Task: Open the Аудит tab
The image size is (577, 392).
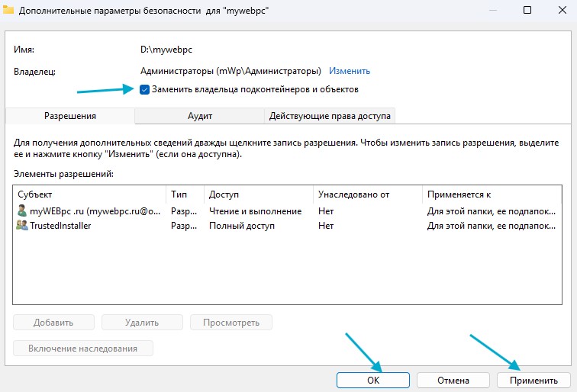Action: 200,116
